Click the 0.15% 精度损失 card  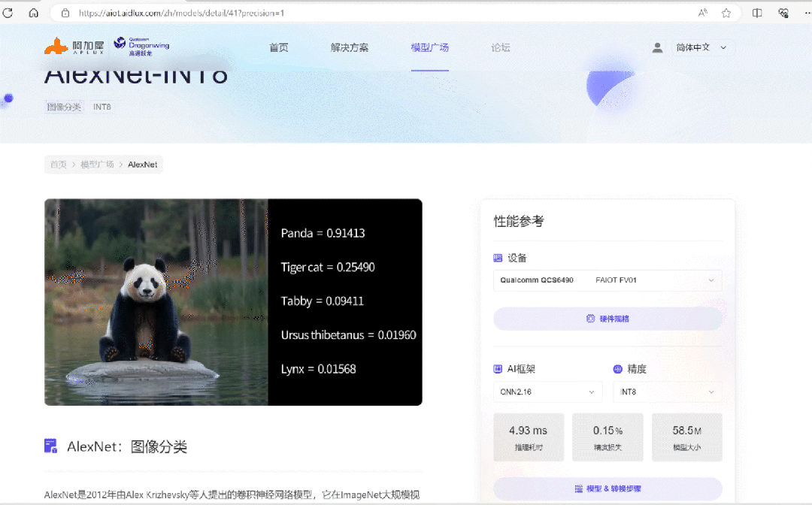click(x=607, y=437)
